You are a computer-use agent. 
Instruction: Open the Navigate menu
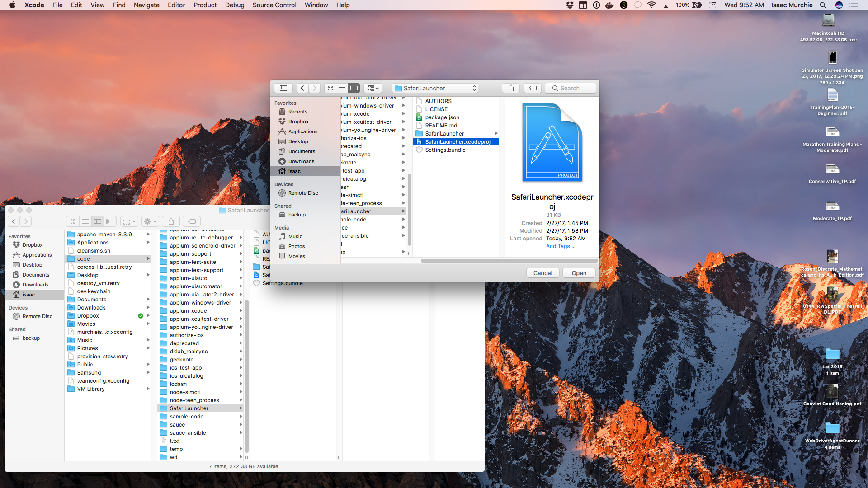coord(146,5)
